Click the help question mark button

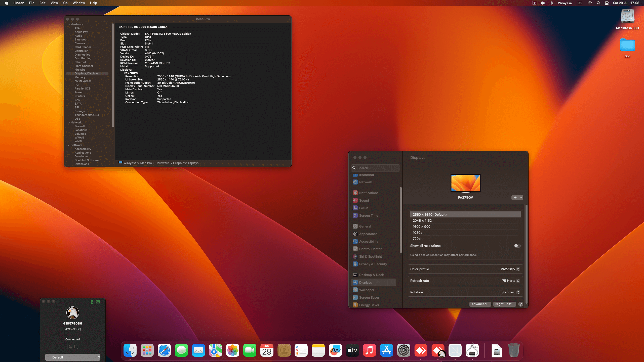[x=521, y=304]
